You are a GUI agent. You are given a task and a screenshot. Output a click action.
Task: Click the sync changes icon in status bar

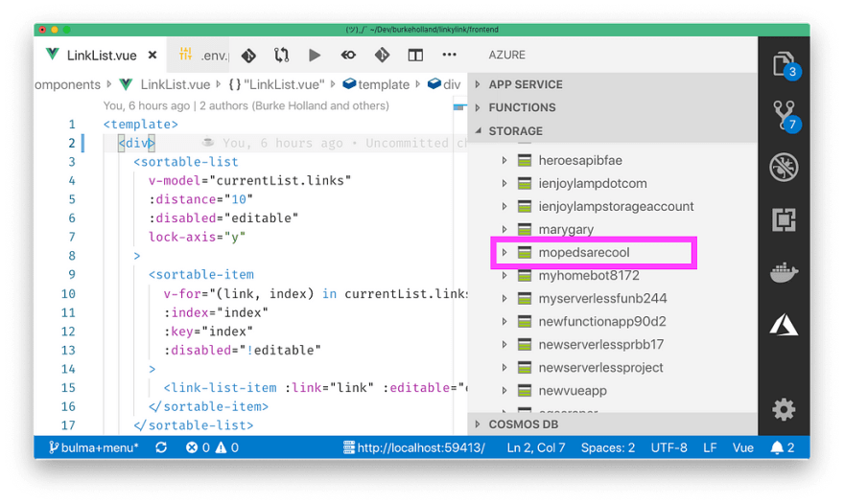161,447
